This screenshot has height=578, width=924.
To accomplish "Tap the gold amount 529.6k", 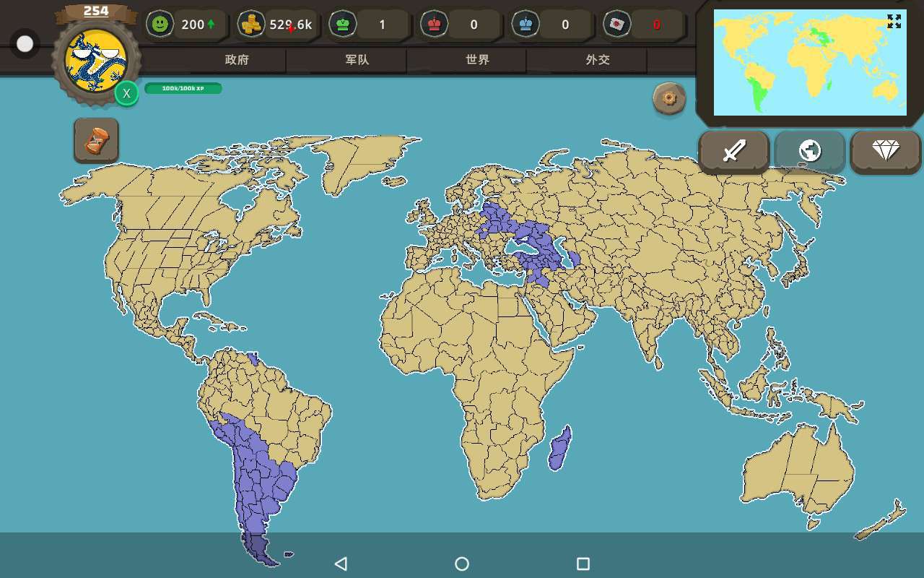I will (291, 25).
